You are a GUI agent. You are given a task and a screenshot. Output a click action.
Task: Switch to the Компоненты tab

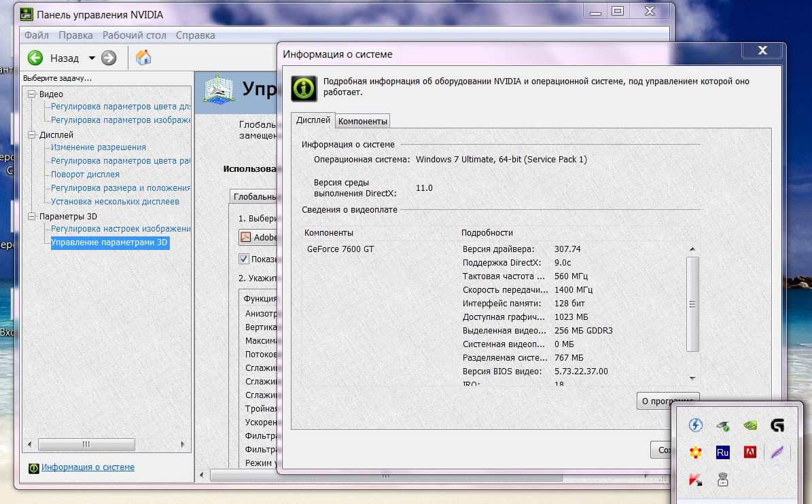pos(363,121)
